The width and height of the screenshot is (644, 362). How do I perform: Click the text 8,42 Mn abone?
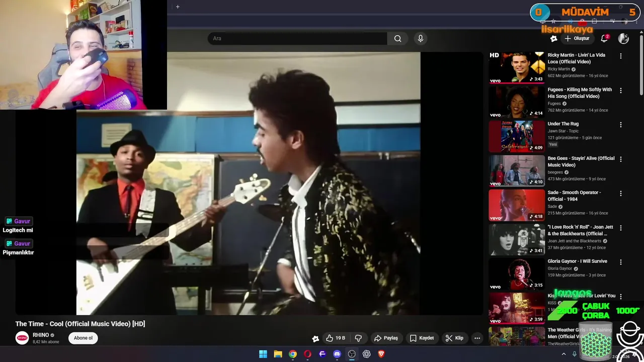click(46, 342)
